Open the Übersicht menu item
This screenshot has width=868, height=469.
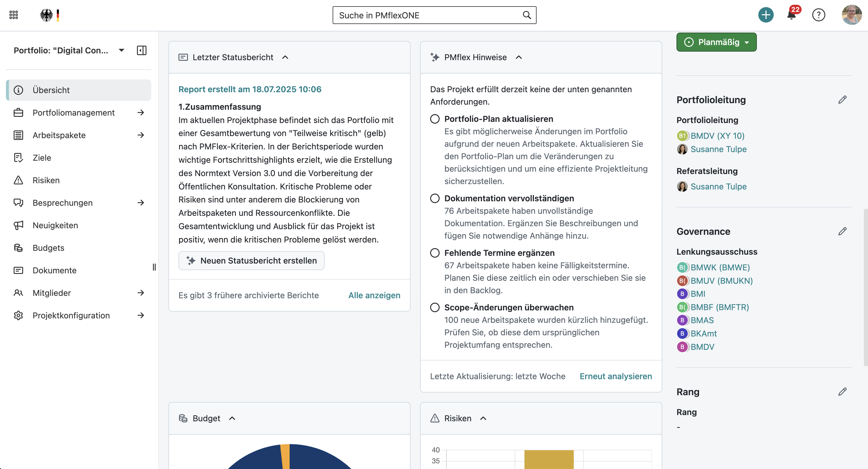point(79,90)
